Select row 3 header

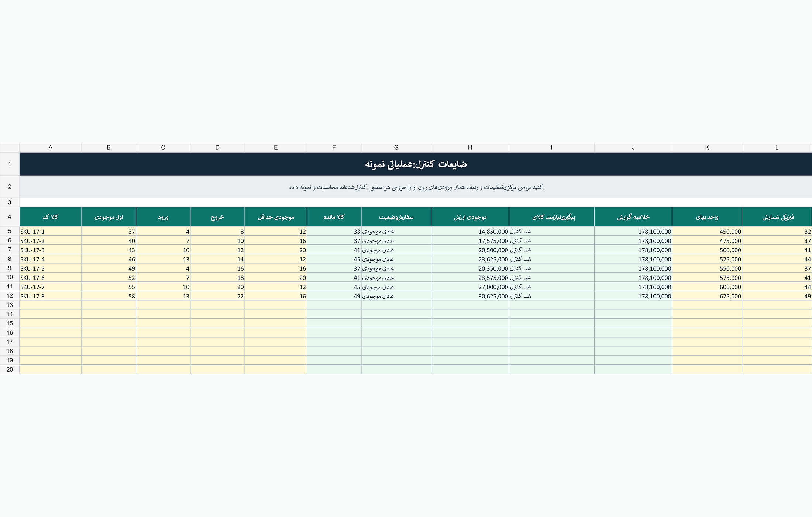tap(10, 202)
